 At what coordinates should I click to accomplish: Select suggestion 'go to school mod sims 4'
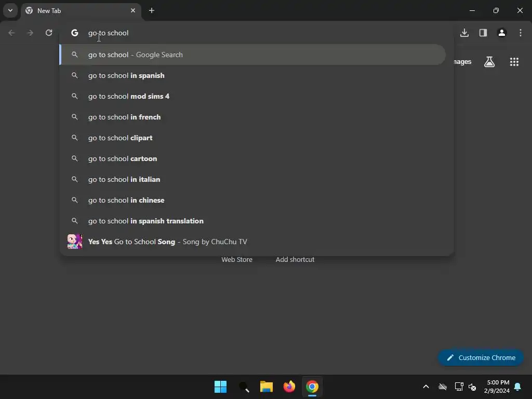click(253, 96)
